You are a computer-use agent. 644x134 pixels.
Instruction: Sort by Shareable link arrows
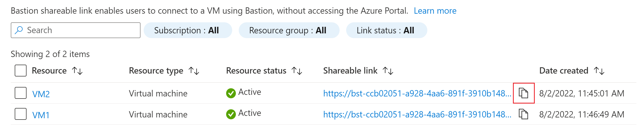[x=388, y=71]
